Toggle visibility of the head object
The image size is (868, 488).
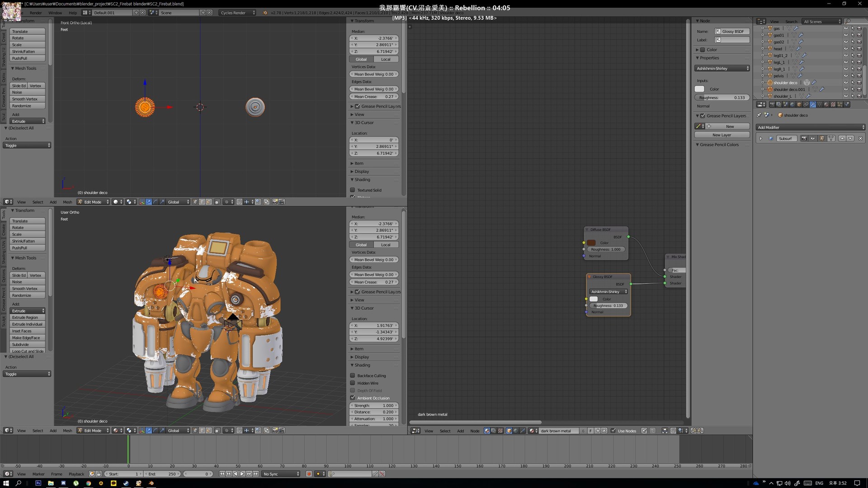(846, 48)
